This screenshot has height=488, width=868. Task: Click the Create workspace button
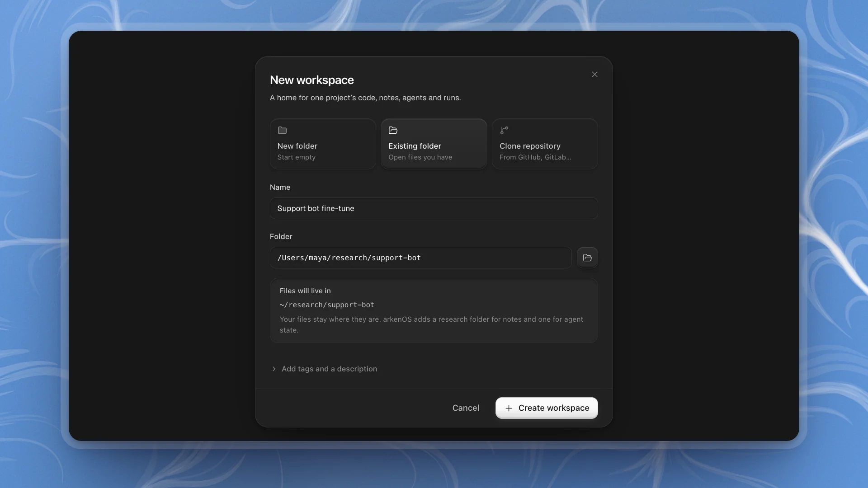547,408
